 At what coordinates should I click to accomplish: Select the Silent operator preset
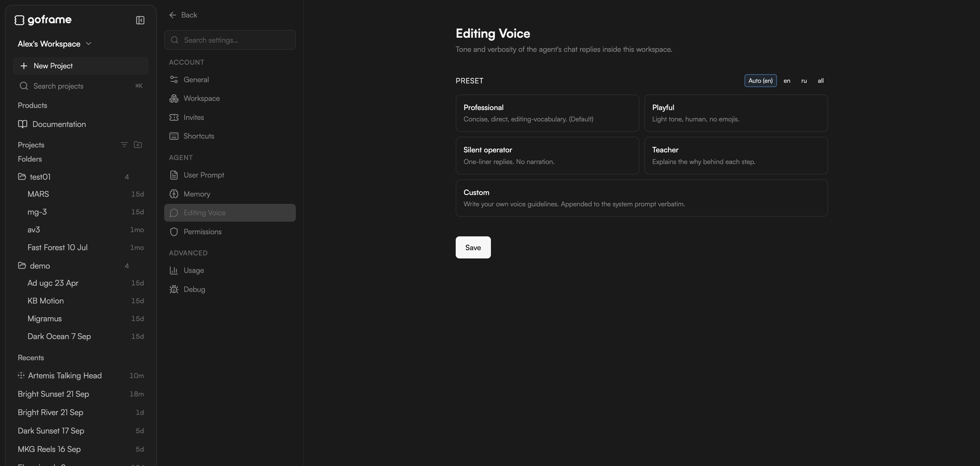click(x=547, y=155)
